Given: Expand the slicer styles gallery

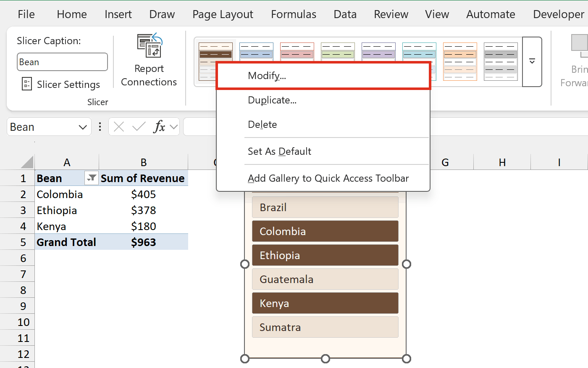Looking at the screenshot, I should coord(532,62).
